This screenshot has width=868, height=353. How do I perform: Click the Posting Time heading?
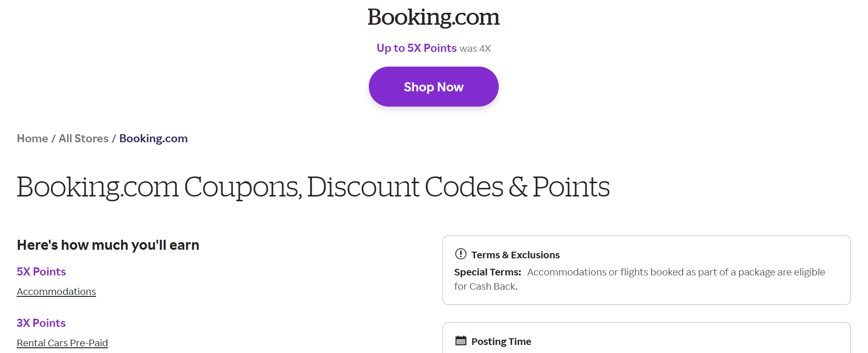(501, 341)
